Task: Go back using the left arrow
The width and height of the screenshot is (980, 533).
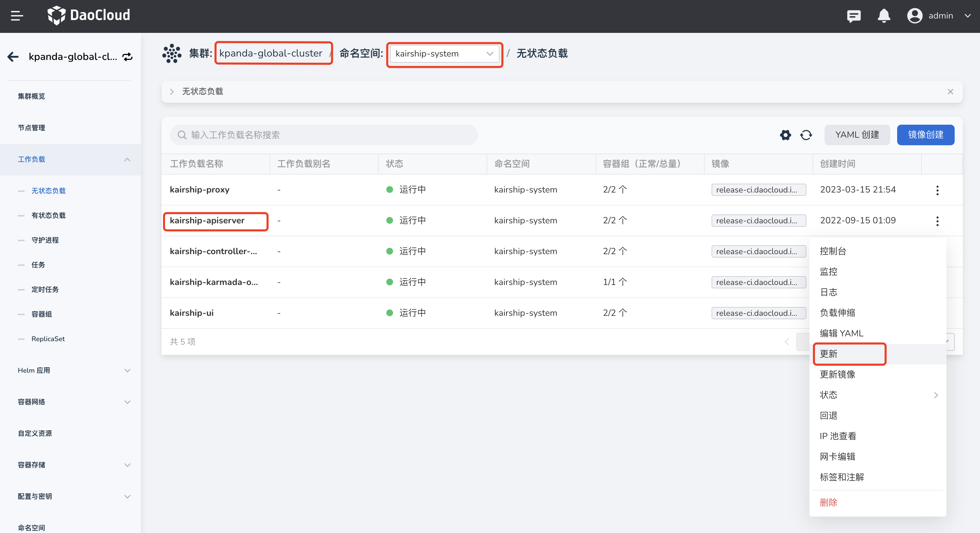Action: [13, 57]
